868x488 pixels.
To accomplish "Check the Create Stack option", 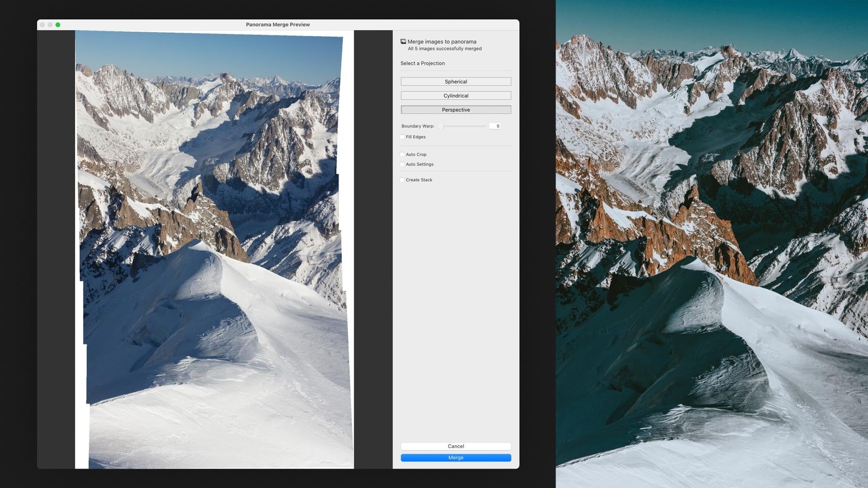I will click(402, 180).
